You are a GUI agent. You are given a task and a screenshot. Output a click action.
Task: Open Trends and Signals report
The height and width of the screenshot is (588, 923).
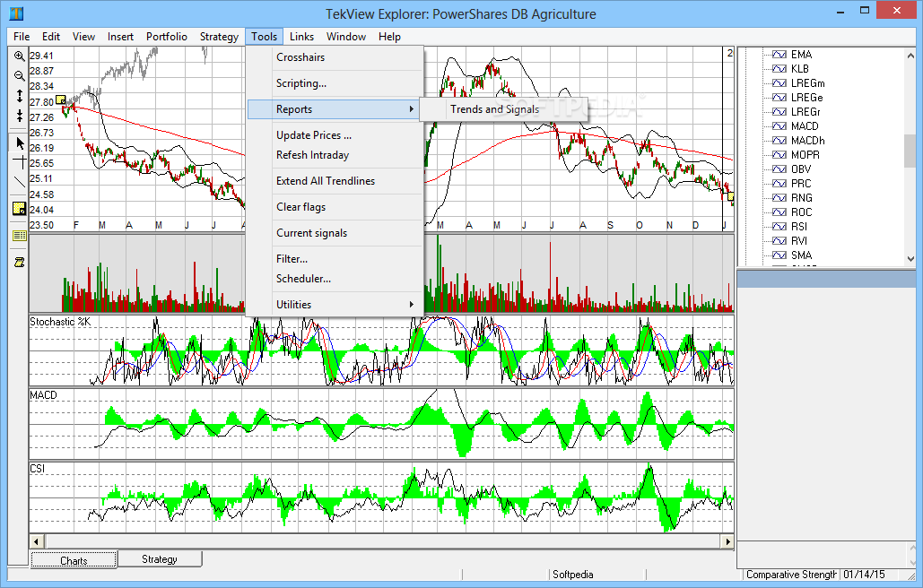503,108
